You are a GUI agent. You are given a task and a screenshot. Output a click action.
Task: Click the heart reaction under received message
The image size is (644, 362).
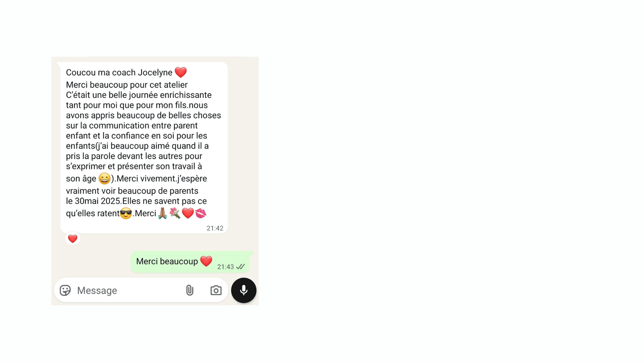click(73, 238)
